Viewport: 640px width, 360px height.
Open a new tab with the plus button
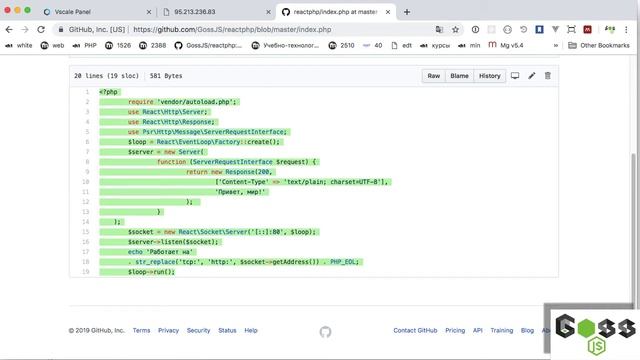point(407,12)
